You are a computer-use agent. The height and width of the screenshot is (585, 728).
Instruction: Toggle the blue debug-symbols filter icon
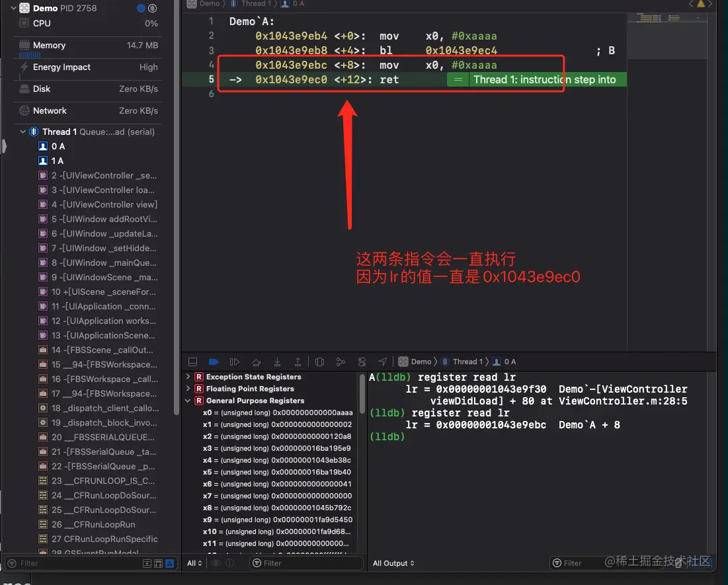[x=169, y=563]
